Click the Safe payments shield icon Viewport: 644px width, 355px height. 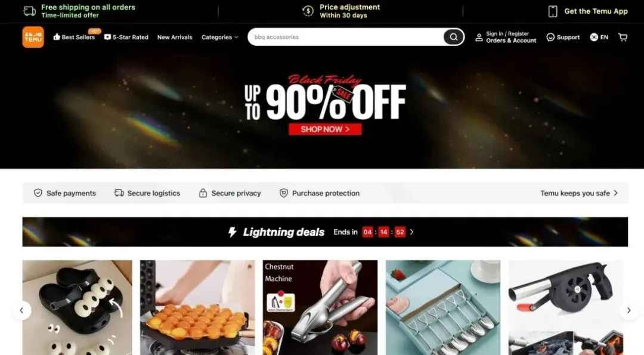coord(38,193)
